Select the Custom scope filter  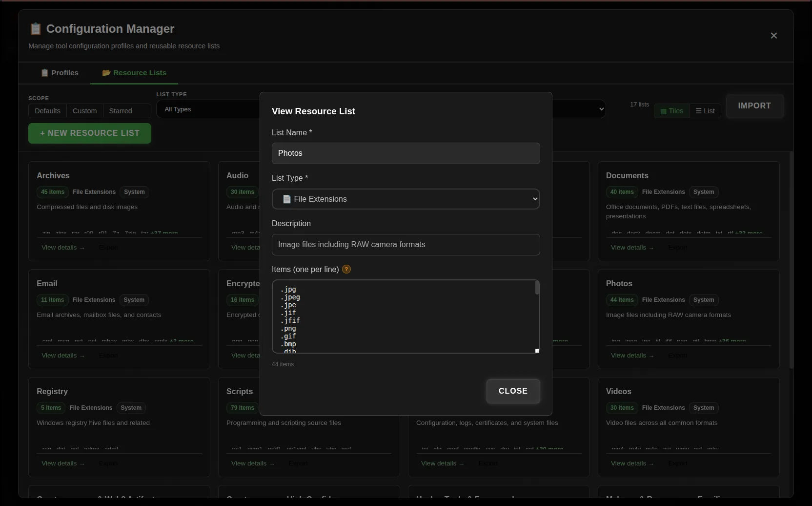[x=84, y=111]
